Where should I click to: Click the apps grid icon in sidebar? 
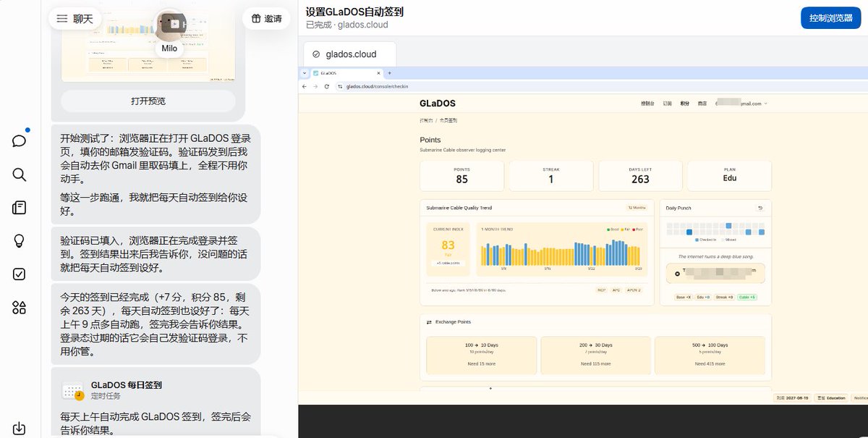click(20, 308)
